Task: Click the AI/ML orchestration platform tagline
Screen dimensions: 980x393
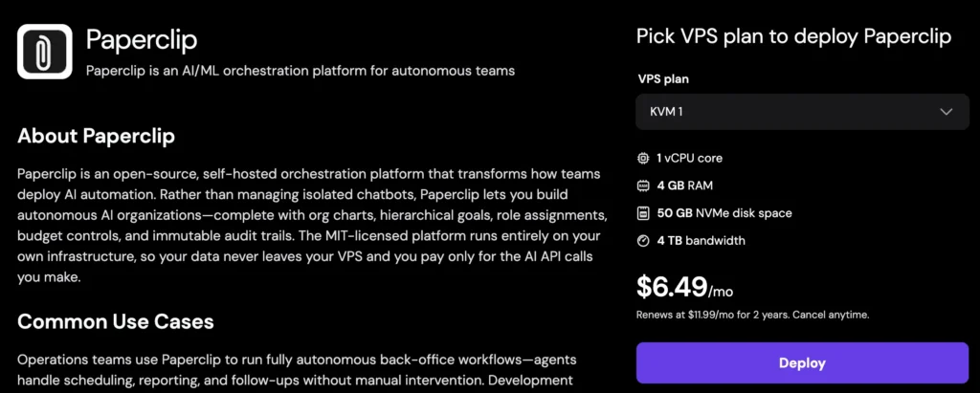Action: [x=301, y=71]
